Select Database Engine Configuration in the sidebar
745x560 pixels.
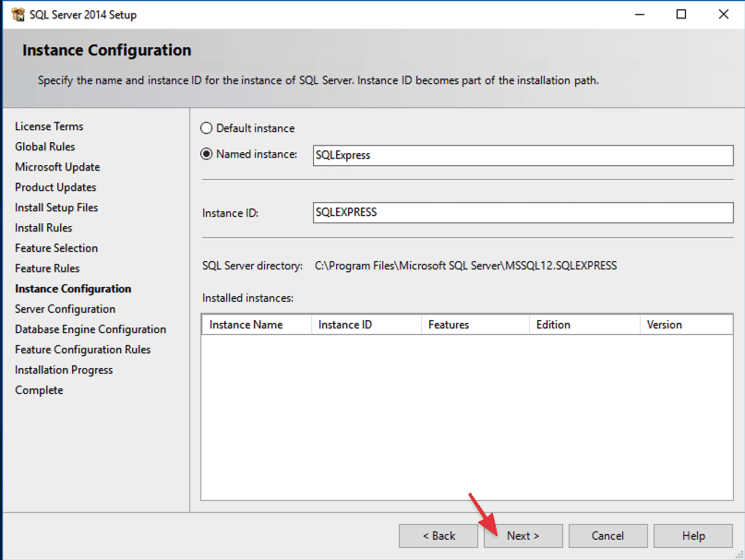tap(90, 329)
